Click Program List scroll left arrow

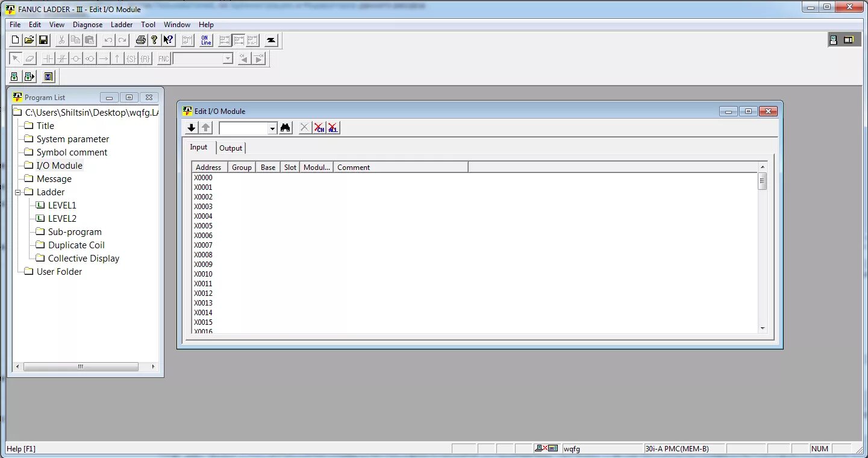(x=17, y=366)
